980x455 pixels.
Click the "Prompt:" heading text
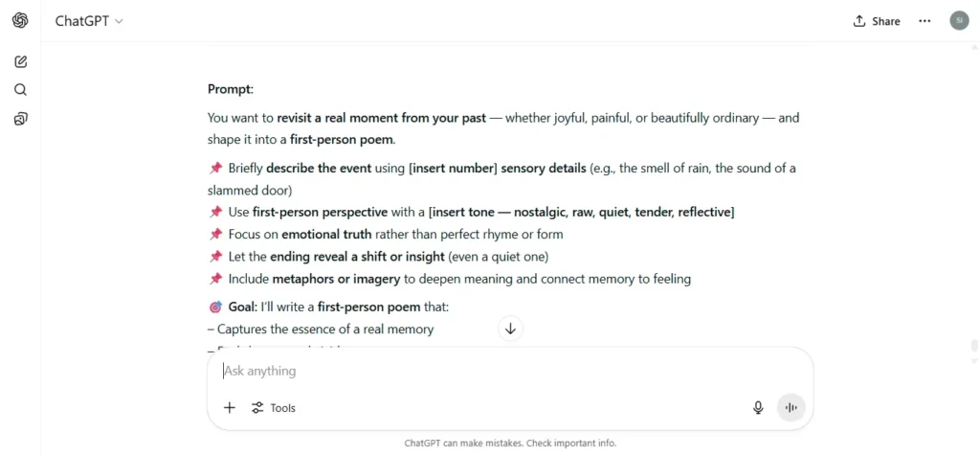coord(231,89)
